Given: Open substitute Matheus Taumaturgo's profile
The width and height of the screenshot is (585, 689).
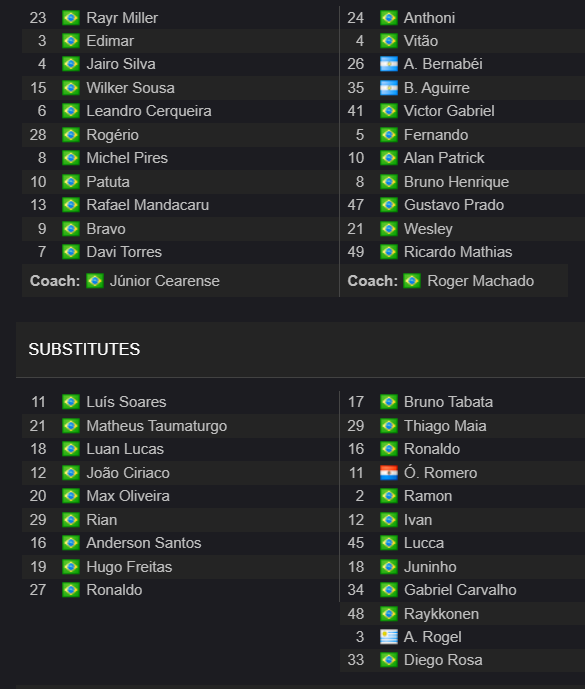Looking at the screenshot, I should [x=157, y=426].
